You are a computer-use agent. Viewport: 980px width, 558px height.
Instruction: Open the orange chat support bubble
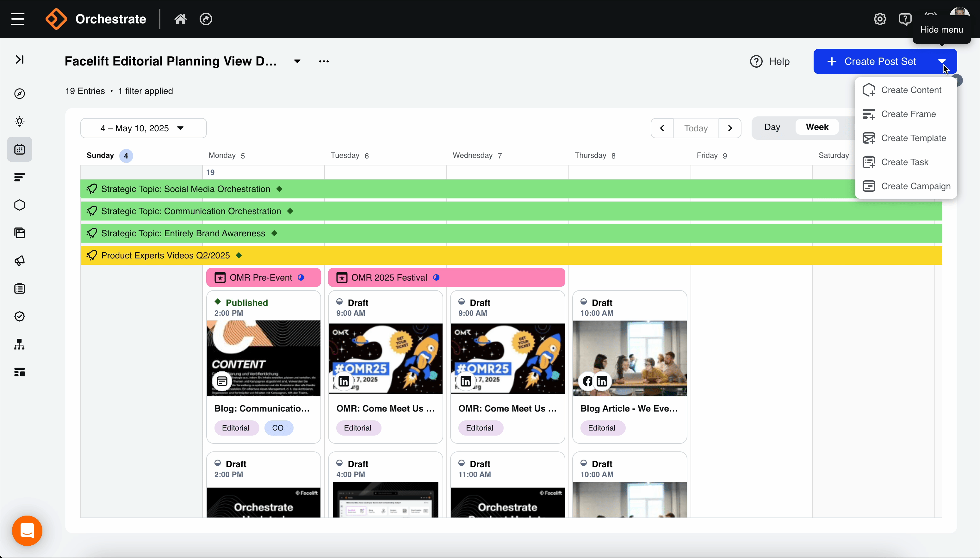point(27,531)
